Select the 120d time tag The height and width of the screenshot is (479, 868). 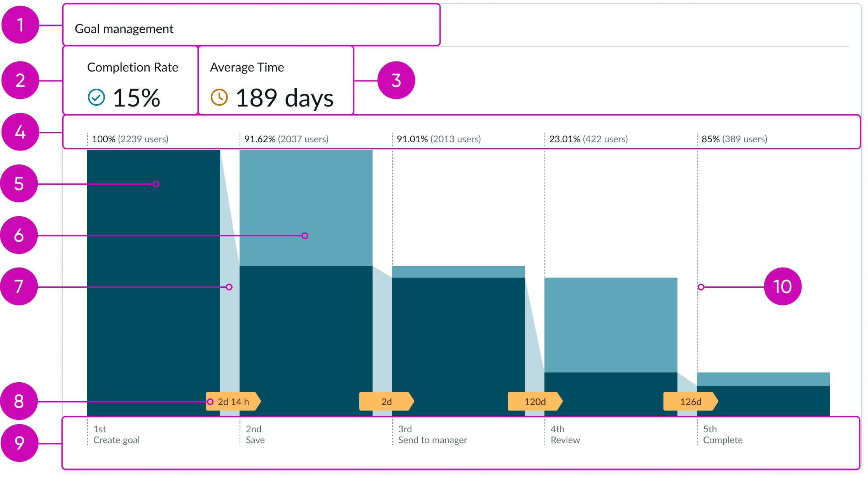pyautogui.click(x=535, y=402)
